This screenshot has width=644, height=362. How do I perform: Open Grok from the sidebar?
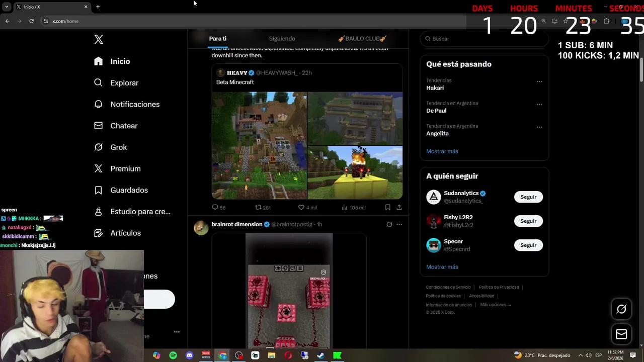[x=111, y=147]
